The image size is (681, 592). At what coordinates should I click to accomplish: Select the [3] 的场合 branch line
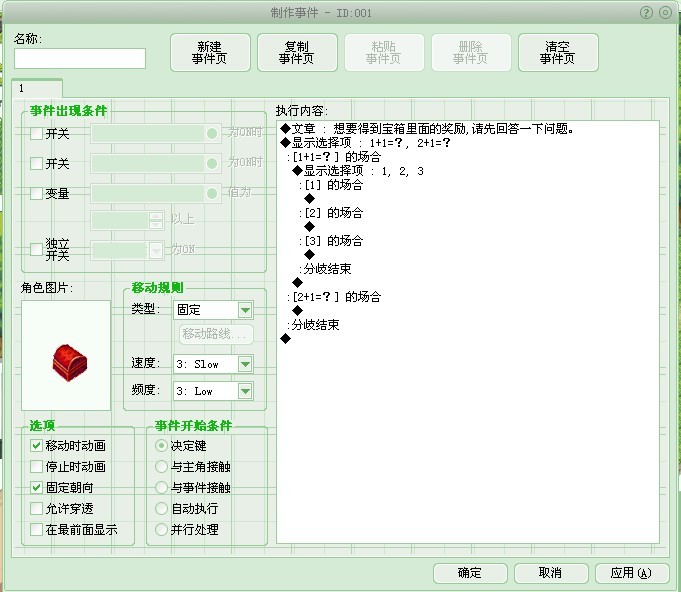coord(331,241)
